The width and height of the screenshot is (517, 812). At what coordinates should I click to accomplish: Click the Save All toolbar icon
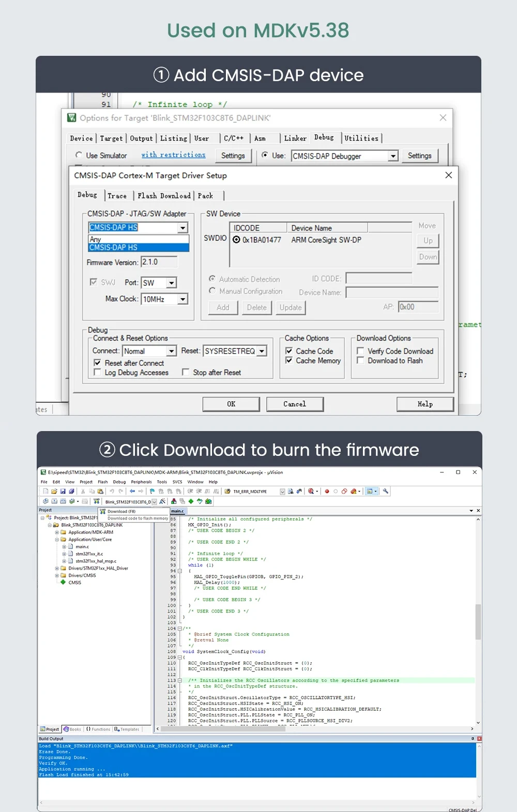click(71, 491)
